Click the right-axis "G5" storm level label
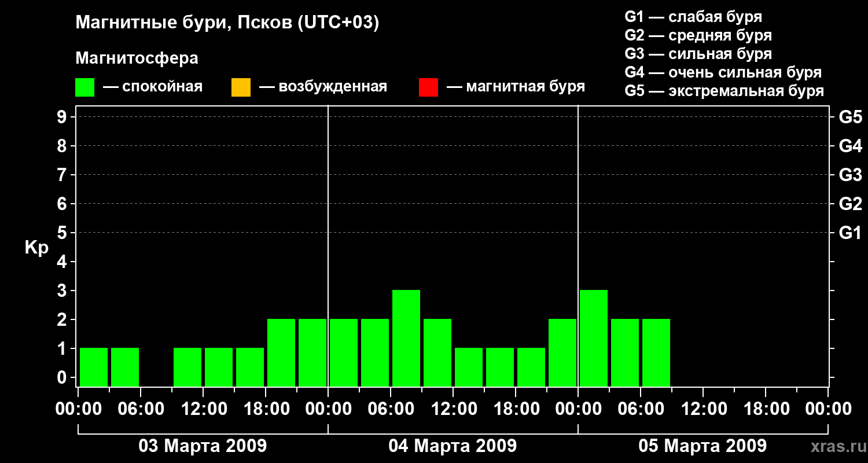868x463 pixels. click(x=851, y=117)
